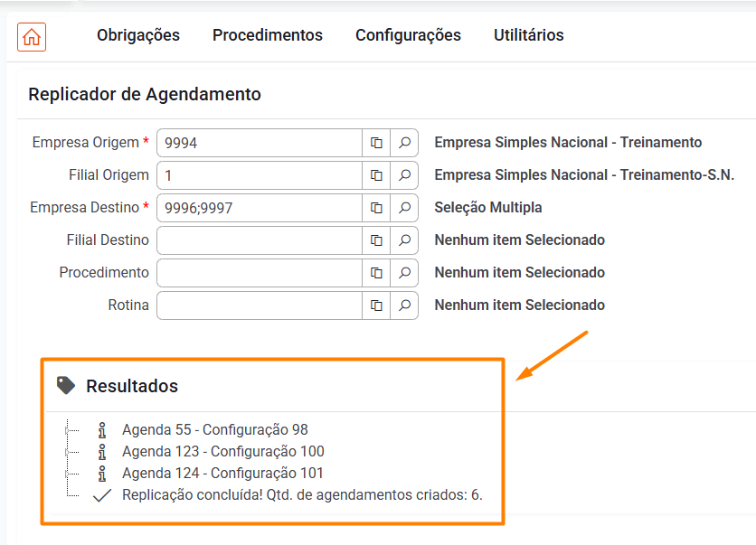Focus the Empresa Origem input field
This screenshot has width=756, height=545.
[260, 143]
